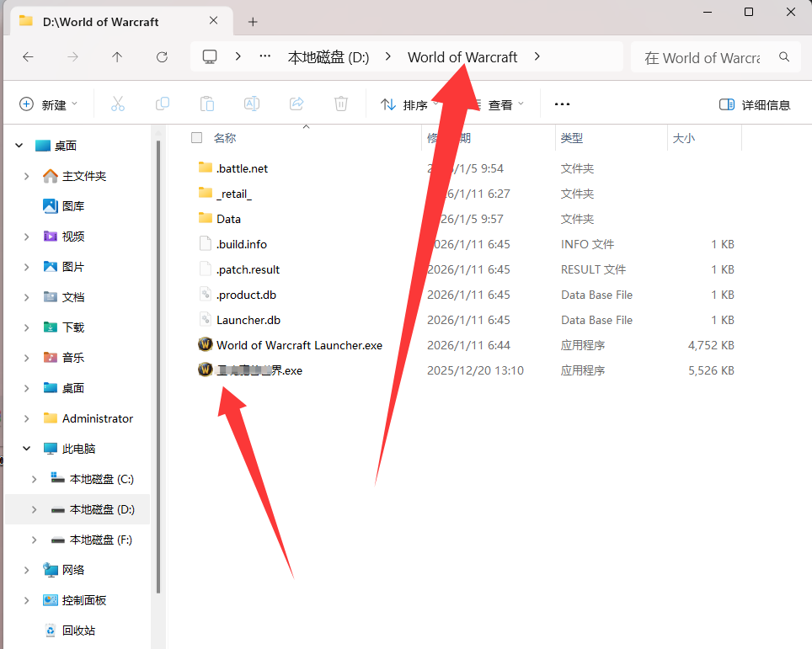Image resolution: width=812 pixels, height=649 pixels.
Task: Click the Share icon in toolbar
Action: [x=296, y=104]
